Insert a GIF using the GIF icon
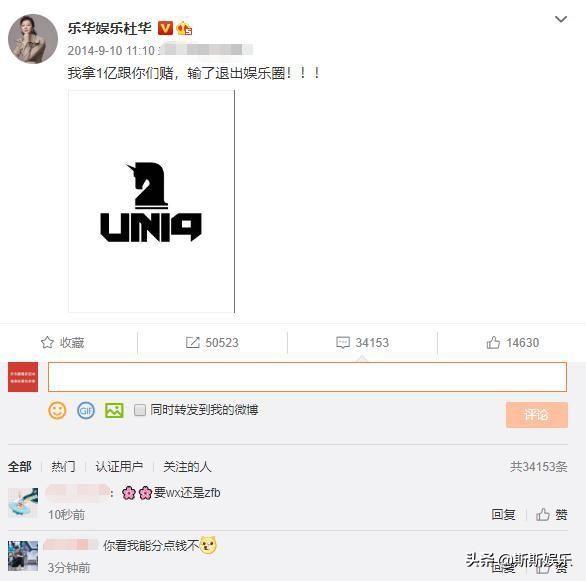 pos(86,411)
